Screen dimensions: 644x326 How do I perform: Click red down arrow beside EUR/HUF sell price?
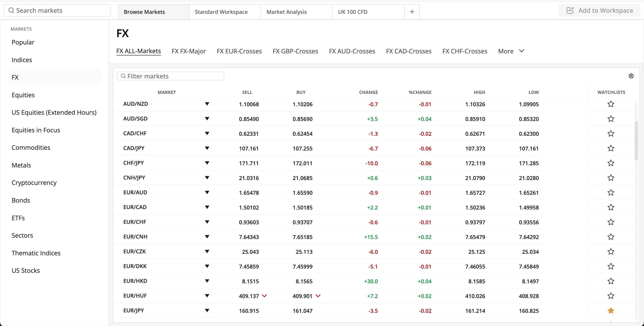coord(264,296)
